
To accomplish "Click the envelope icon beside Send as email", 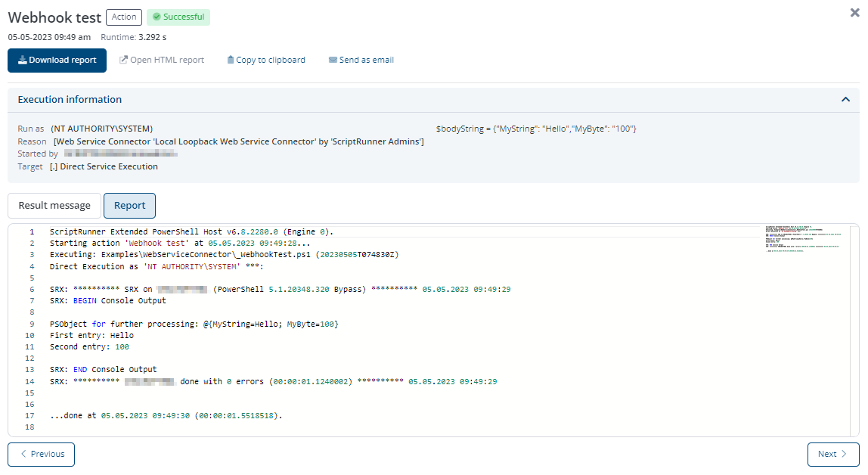I will pyautogui.click(x=333, y=61).
